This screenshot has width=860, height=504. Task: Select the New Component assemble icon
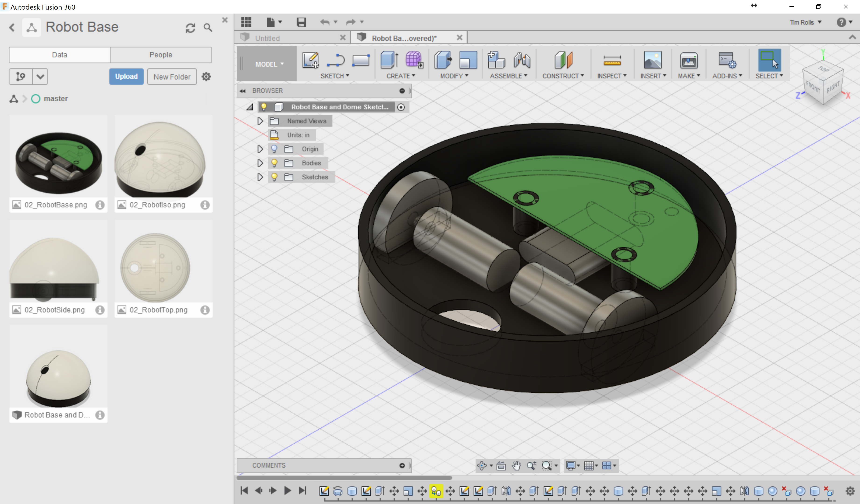pyautogui.click(x=496, y=60)
